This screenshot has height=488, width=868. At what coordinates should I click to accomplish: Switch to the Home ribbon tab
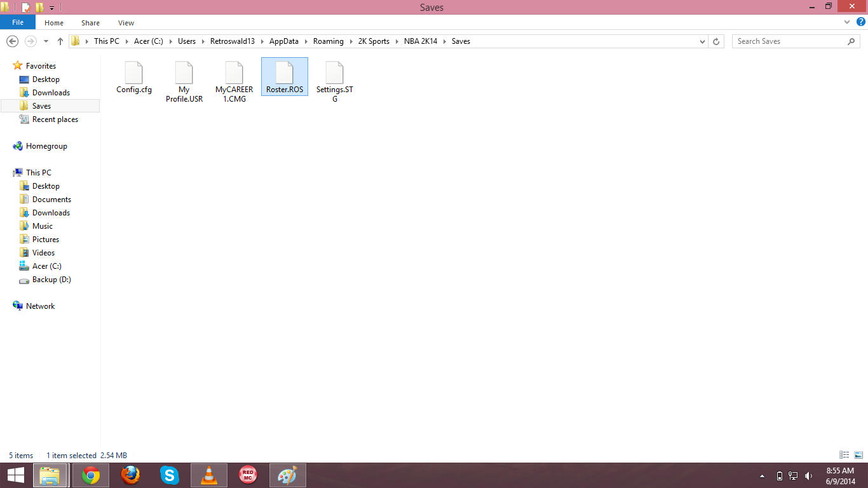(x=54, y=23)
